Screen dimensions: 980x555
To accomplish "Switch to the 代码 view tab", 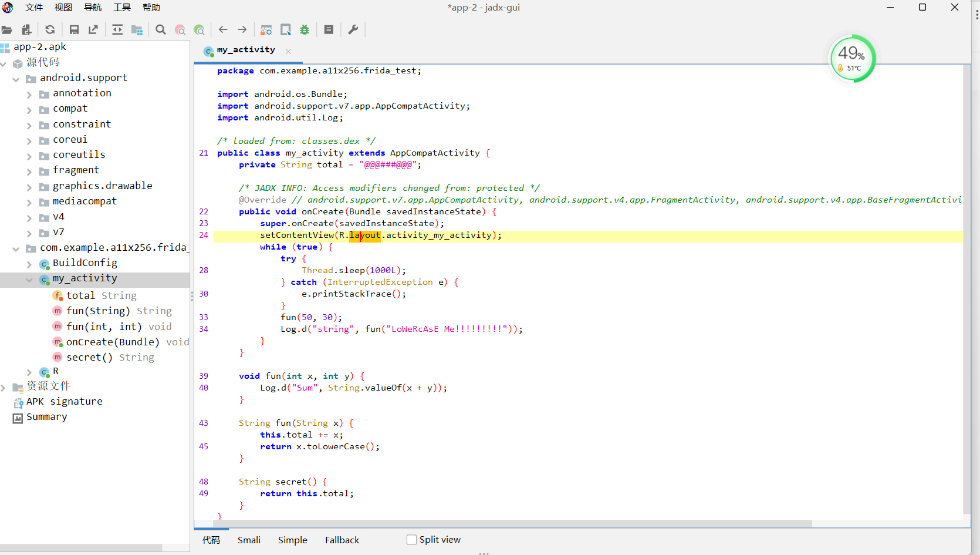I will 211,540.
